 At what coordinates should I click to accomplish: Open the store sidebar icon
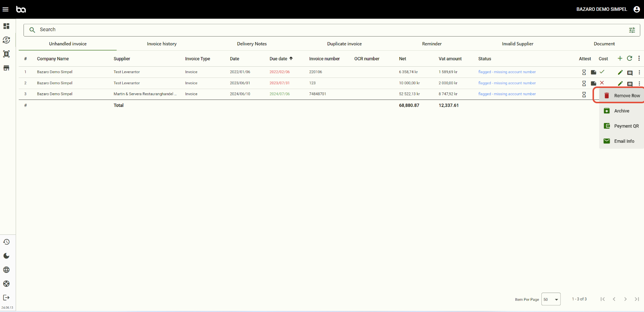[x=6, y=68]
